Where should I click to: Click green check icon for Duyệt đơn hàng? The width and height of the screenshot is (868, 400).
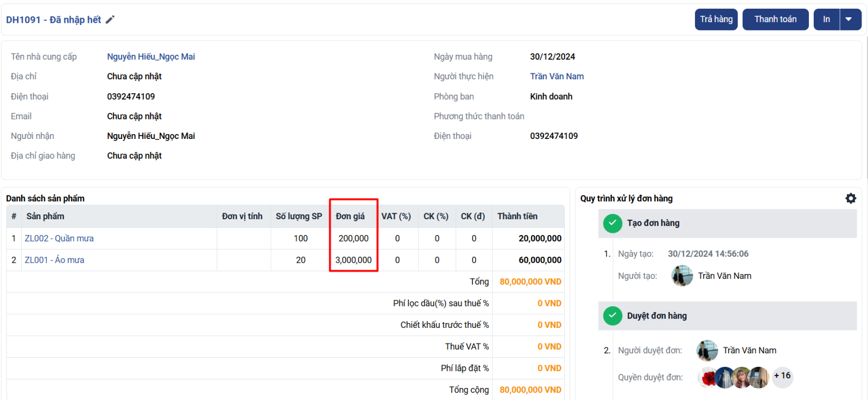(612, 316)
